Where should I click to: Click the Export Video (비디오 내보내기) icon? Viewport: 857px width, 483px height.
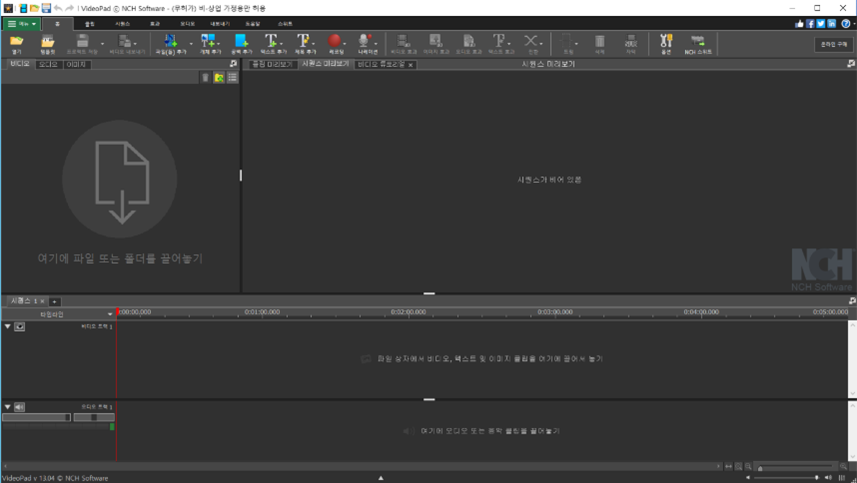(x=125, y=41)
